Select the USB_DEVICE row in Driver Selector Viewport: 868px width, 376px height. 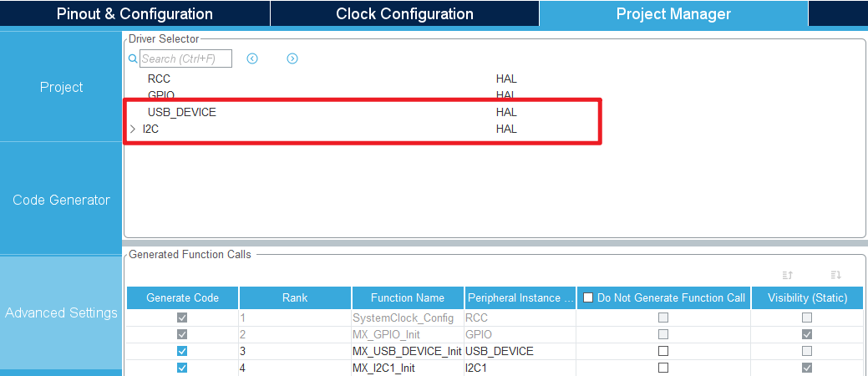coord(182,112)
